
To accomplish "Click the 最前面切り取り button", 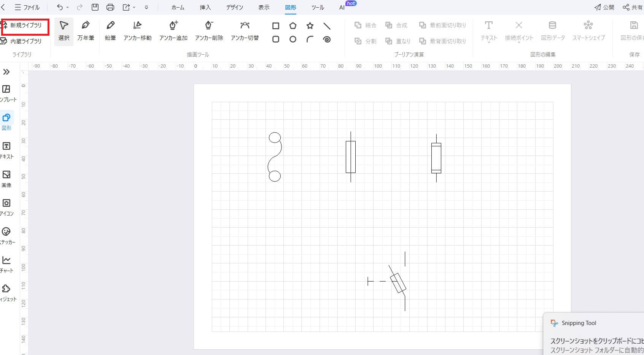I will point(442,25).
